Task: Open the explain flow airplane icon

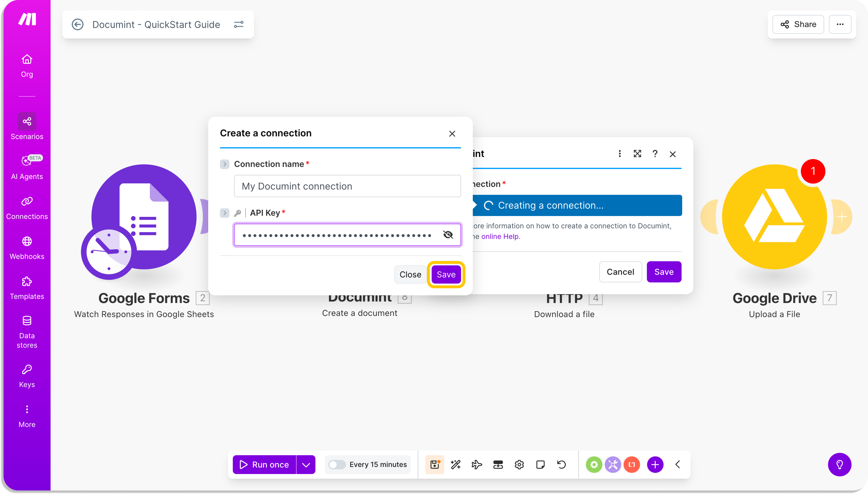Action: point(477,465)
